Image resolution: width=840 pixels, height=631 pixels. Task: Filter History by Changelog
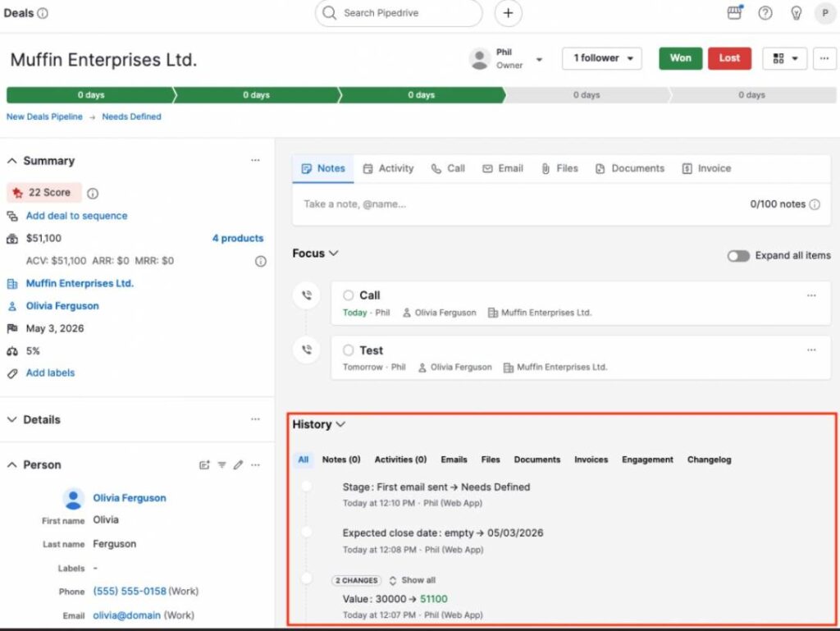click(x=709, y=460)
